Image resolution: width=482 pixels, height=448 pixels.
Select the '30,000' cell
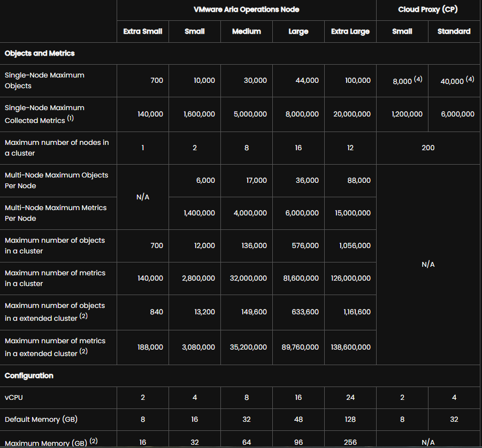tap(255, 81)
